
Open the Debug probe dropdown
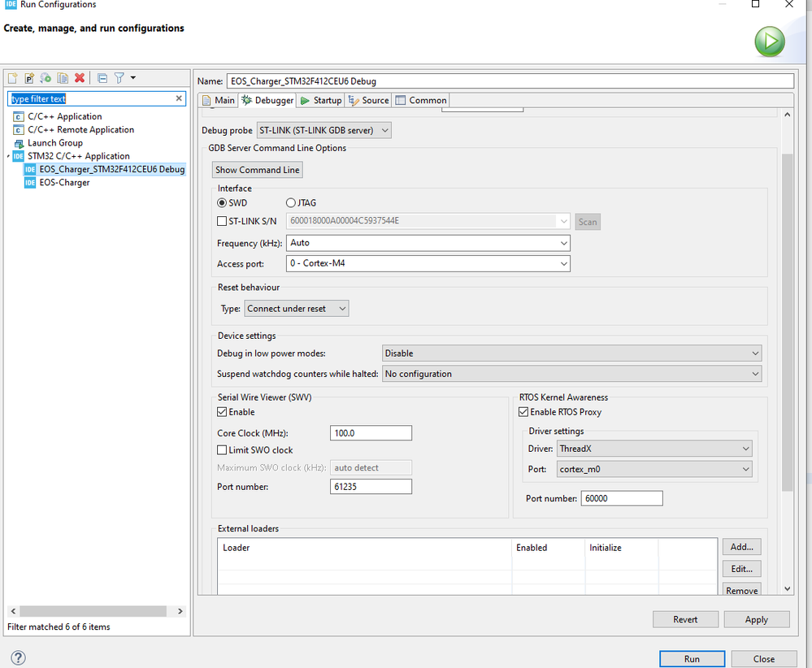coord(323,130)
